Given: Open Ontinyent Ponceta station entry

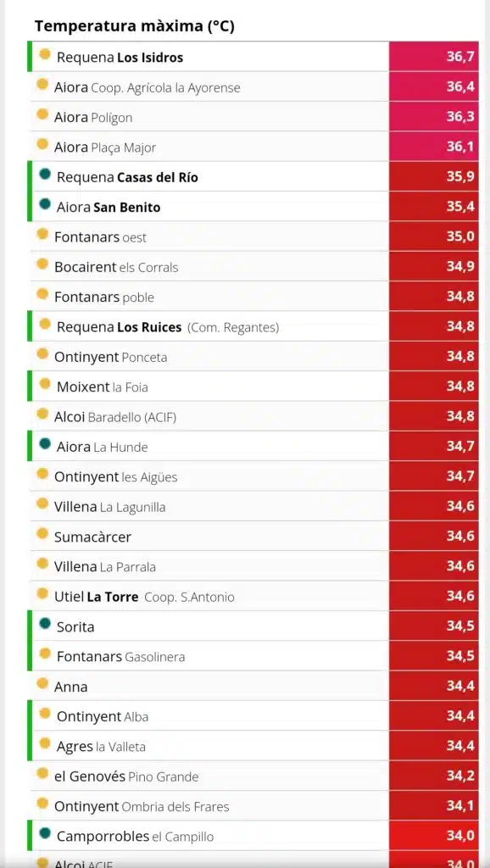Looking at the screenshot, I should click(x=253, y=357).
